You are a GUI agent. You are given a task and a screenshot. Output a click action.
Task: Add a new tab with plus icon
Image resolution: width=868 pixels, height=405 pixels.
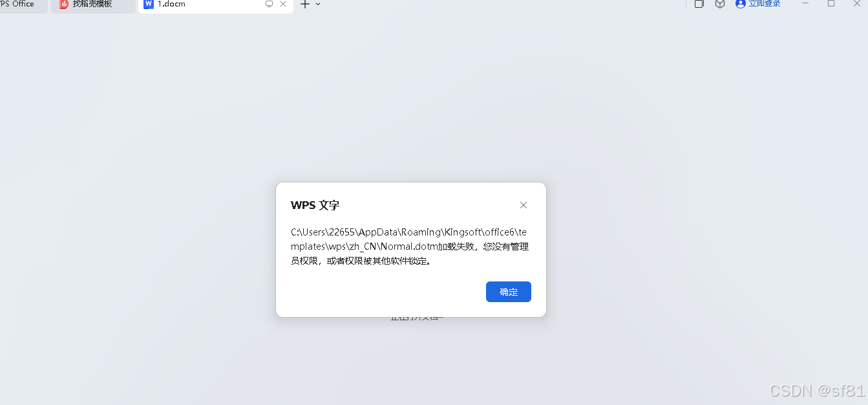click(305, 4)
